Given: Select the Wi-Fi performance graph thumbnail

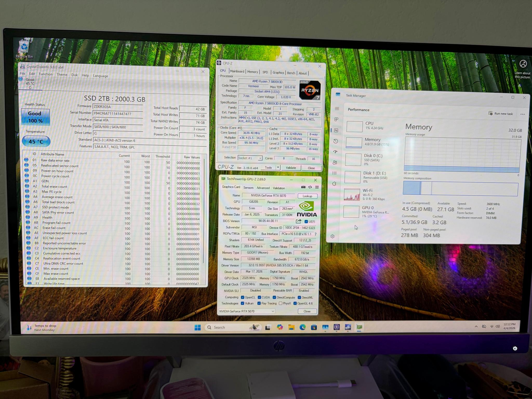Looking at the screenshot, I should [x=352, y=195].
